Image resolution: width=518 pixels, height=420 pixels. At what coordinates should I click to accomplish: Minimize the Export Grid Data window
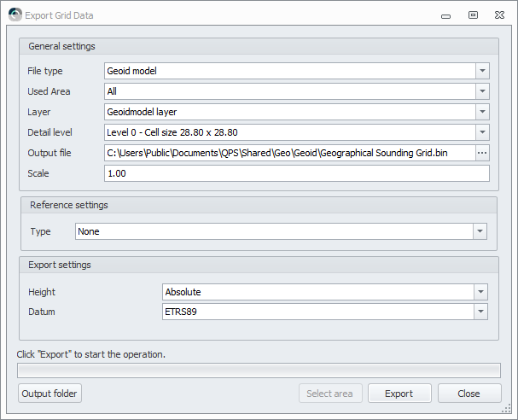click(x=445, y=15)
